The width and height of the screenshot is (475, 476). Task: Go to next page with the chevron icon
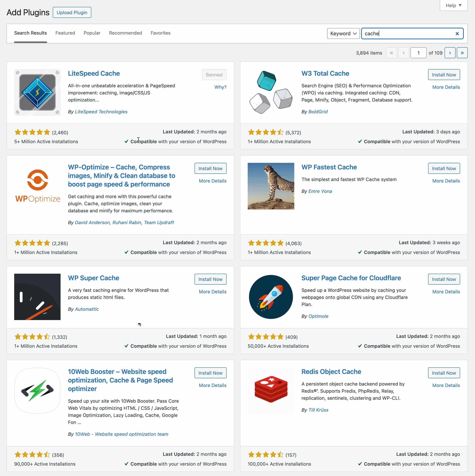pos(450,53)
